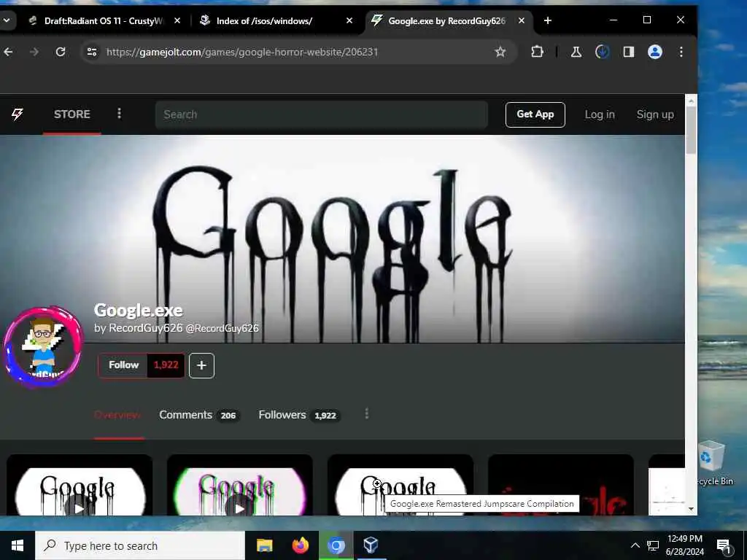Click the Get App button
Image resolution: width=747 pixels, height=560 pixels.
pos(535,114)
